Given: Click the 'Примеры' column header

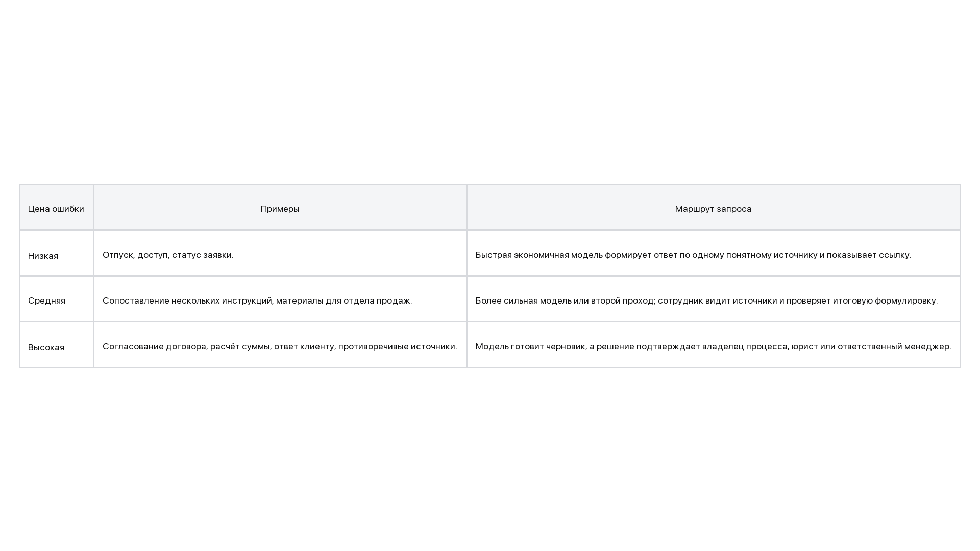Looking at the screenshot, I should pyautogui.click(x=280, y=207).
